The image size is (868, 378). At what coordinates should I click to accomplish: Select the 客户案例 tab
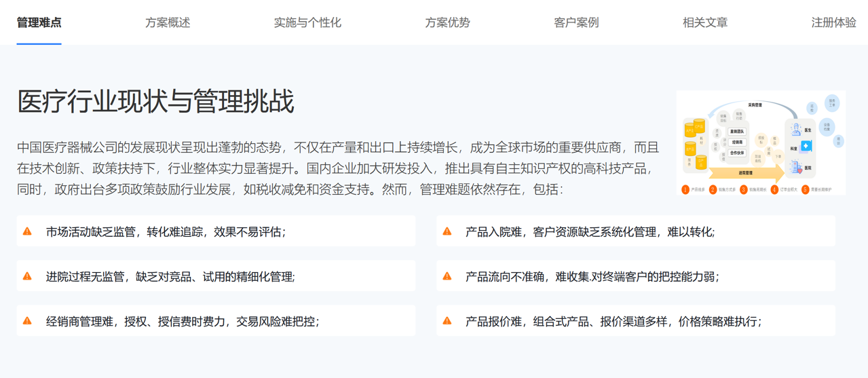[576, 22]
